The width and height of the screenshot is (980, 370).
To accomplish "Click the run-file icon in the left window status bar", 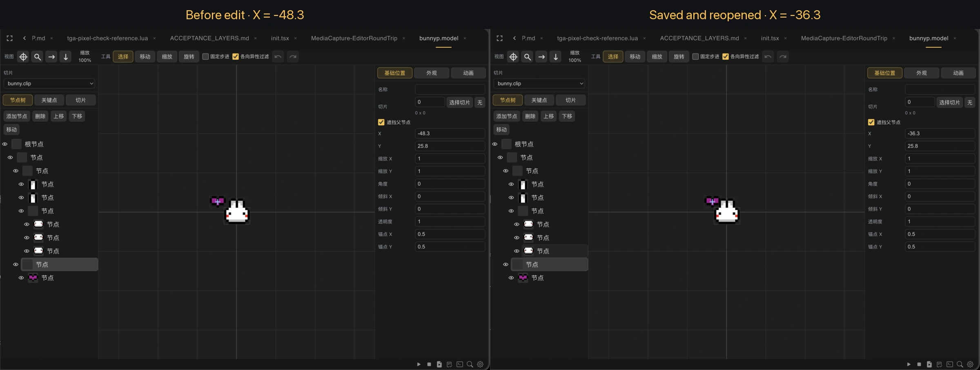I will coord(439,364).
